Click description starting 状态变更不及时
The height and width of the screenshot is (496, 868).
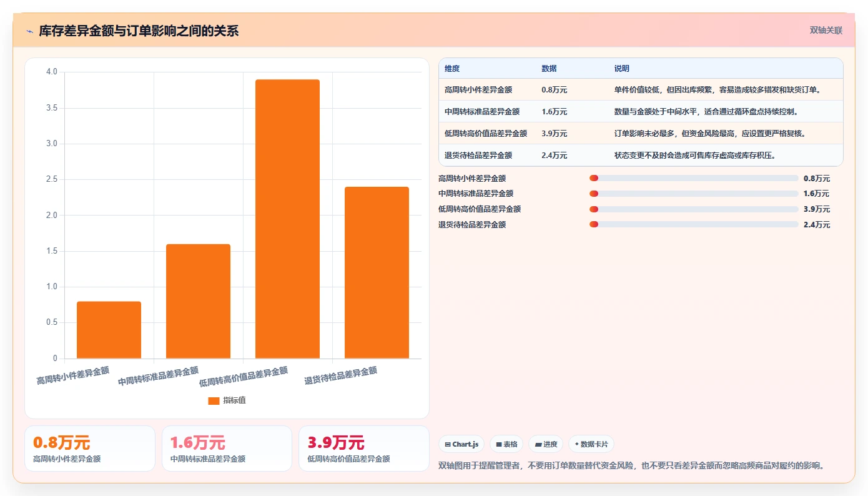tap(695, 156)
